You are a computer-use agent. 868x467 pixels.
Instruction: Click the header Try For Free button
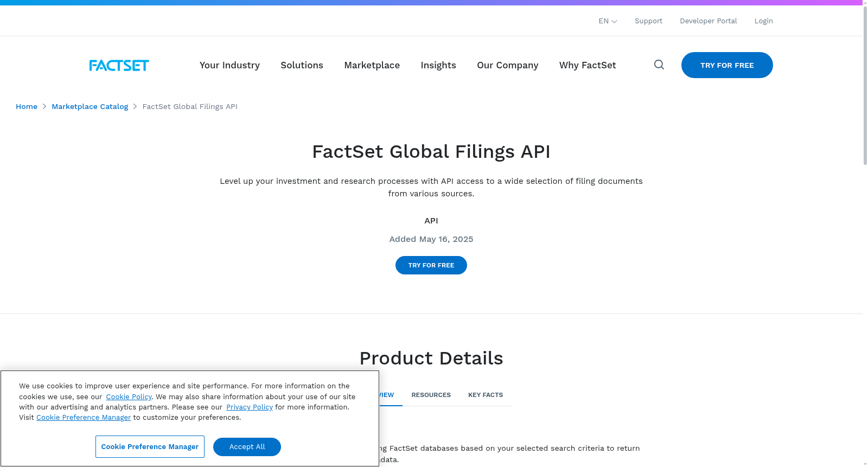(727, 65)
